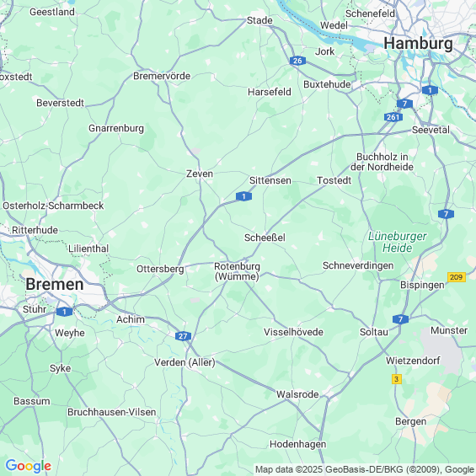Click the Rotenburg (Wümme) town label
Viewport: 476px width, 476px height.
(237, 271)
